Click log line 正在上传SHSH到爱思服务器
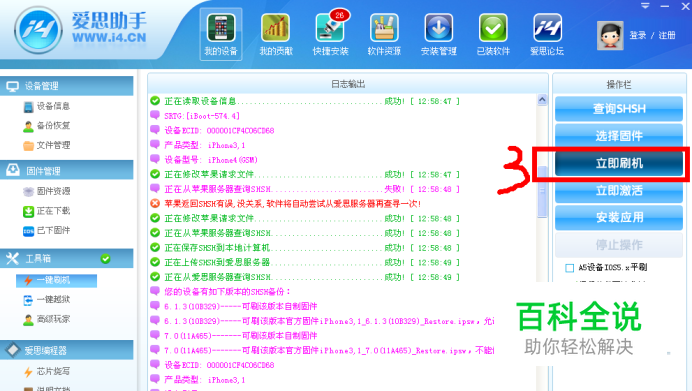This screenshot has width=692, height=391. point(312,263)
